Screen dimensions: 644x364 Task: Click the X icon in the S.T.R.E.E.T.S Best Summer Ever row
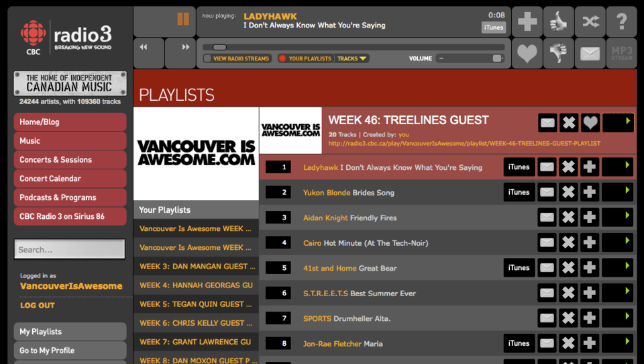click(x=568, y=293)
